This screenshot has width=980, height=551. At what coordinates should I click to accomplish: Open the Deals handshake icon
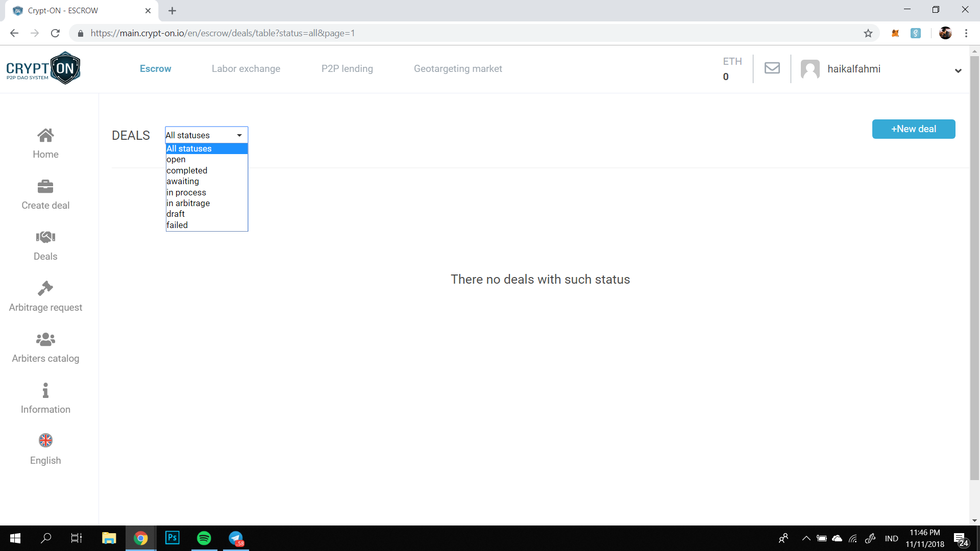tap(45, 237)
